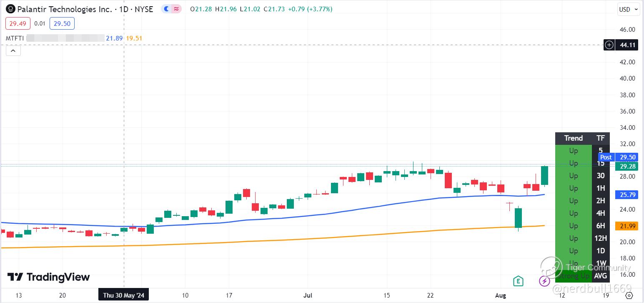Click the Trend column header
The image size is (644, 303).
[573, 138]
